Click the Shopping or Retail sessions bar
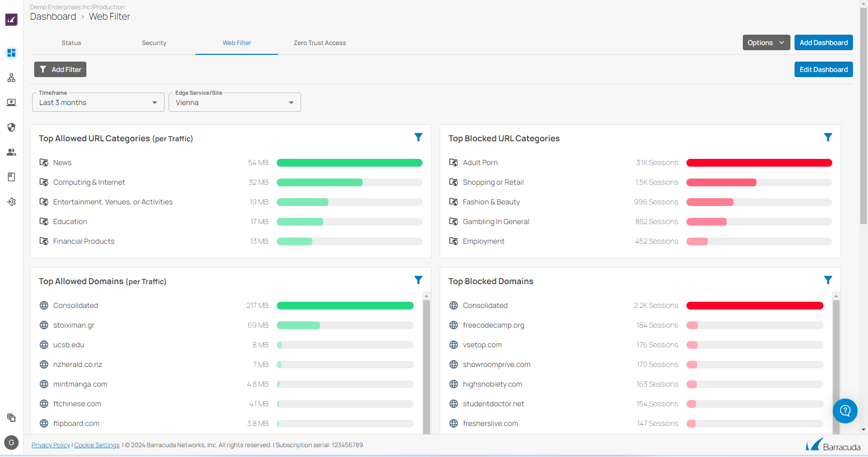Viewport: 868px width, 457px height. (759, 182)
